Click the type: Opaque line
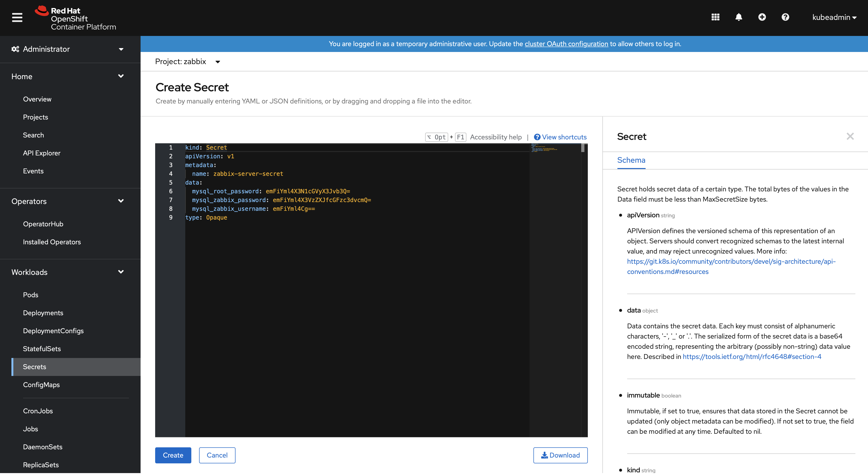Screen dimensions: 868x476 tap(206, 218)
